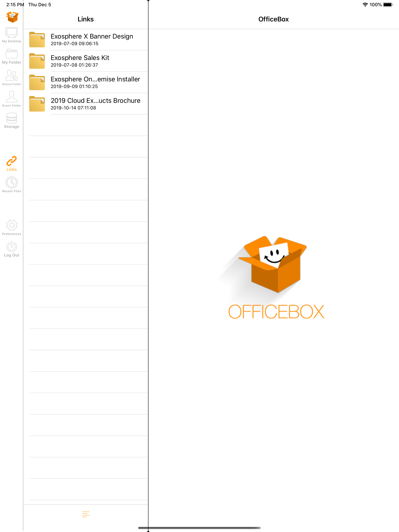
Task: Click date 2019-07-08 01:26:37
Action: pos(74,65)
